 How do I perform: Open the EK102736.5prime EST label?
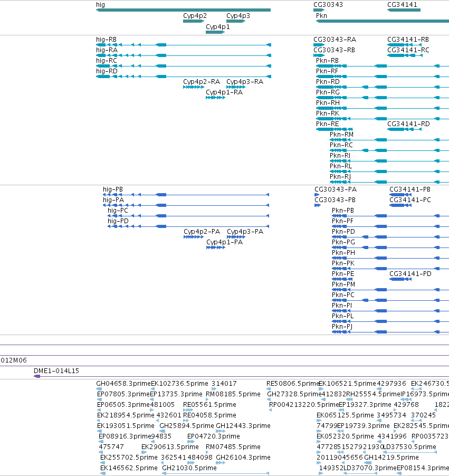[180, 384]
